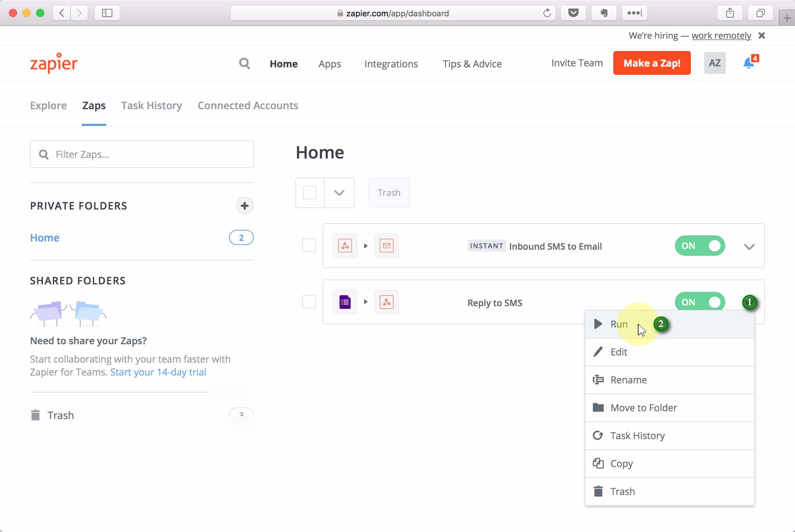Open Apps in top navigation

tap(329, 64)
